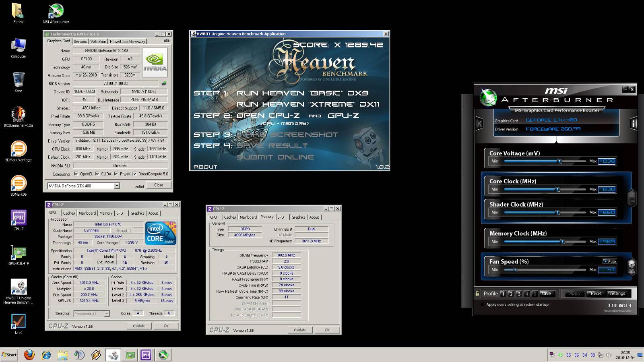Screen dimensions: 644x362
Task: Toggle the DirectCompute 5.0 checkbox
Action: tap(134, 174)
